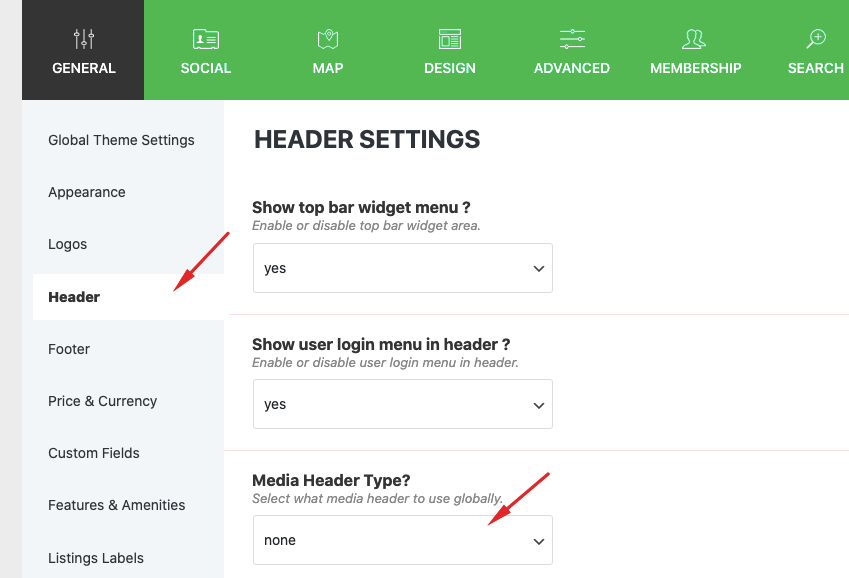
Task: Click the Search magnifier icon
Action: coord(816,39)
